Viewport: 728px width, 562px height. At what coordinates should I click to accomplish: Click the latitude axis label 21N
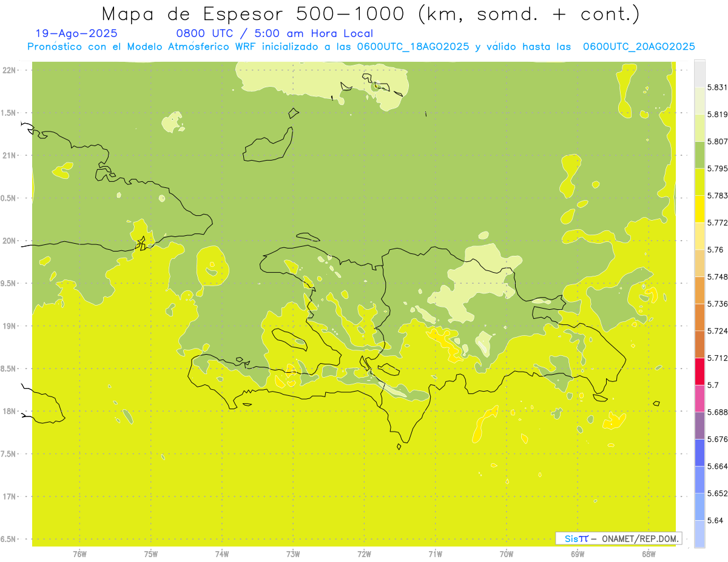(x=9, y=155)
